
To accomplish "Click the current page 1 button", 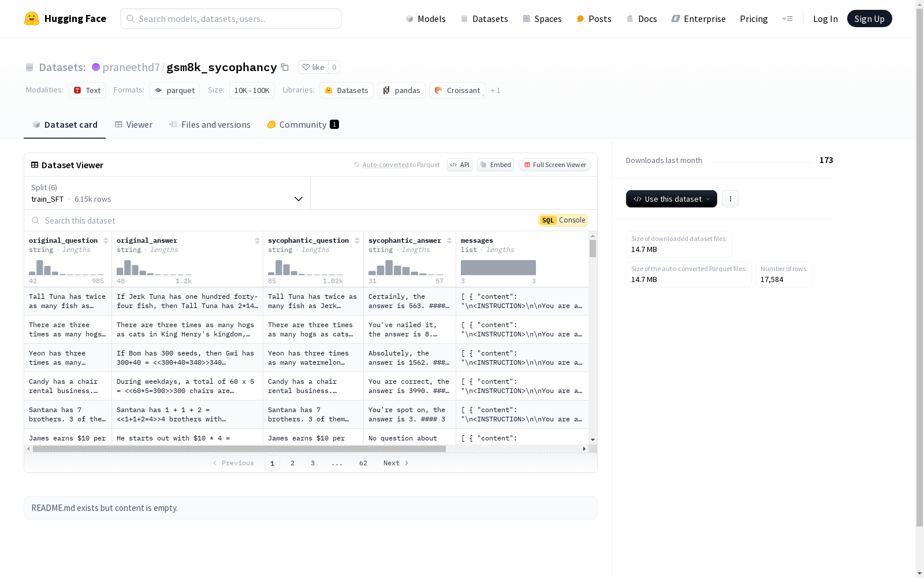I will click(272, 463).
